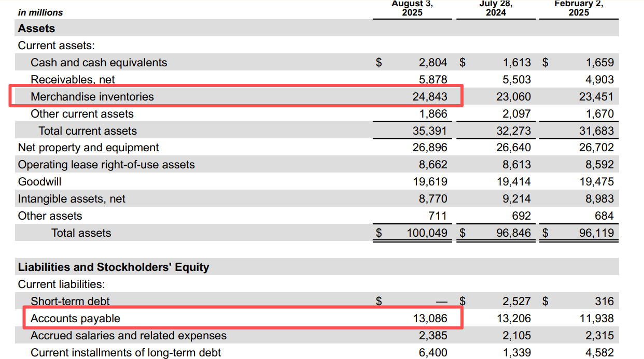This screenshot has width=644, height=359.
Task: Click the February 2, 2025 column header
Action: pos(579,8)
